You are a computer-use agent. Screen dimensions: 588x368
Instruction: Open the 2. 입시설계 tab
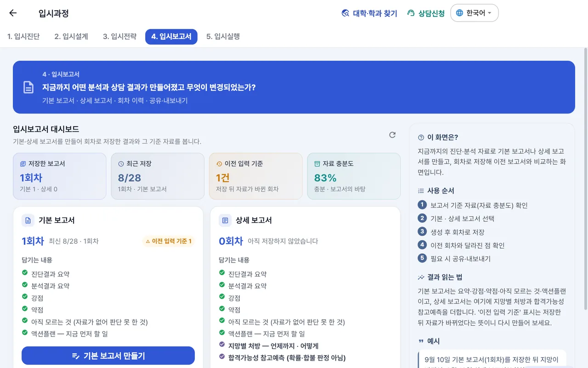[71, 36]
